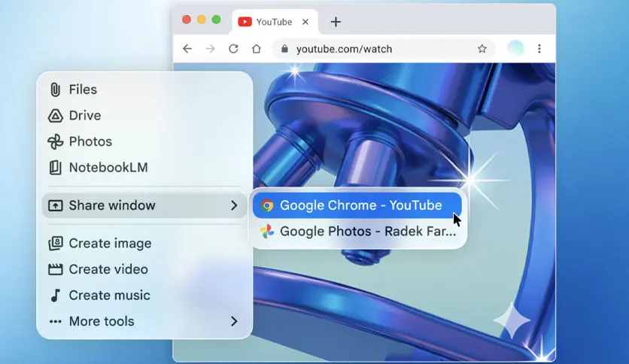This screenshot has height=364, width=629.
Task: Choose Photos from the menu
Action: click(144, 141)
